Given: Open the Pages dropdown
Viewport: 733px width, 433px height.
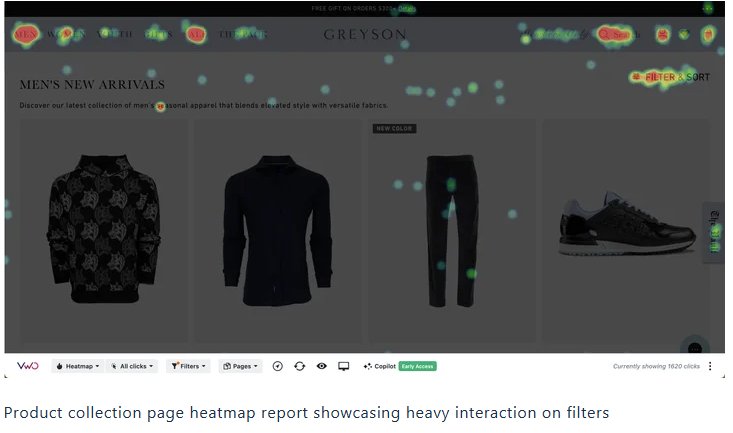Looking at the screenshot, I should pos(240,366).
